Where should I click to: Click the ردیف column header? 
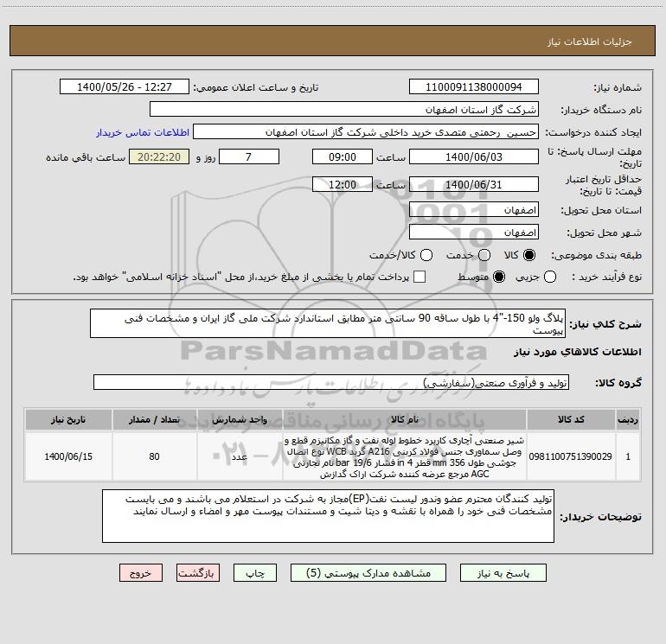tap(628, 420)
